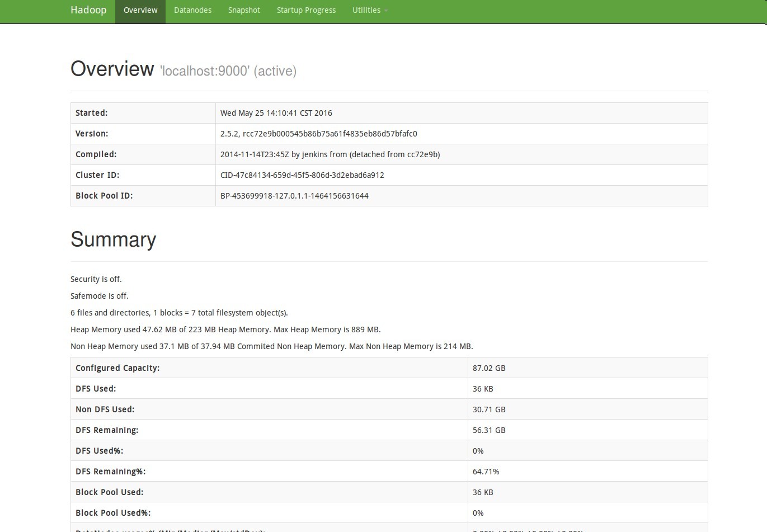Select the block pool ID BP-453699918 value

click(x=294, y=196)
